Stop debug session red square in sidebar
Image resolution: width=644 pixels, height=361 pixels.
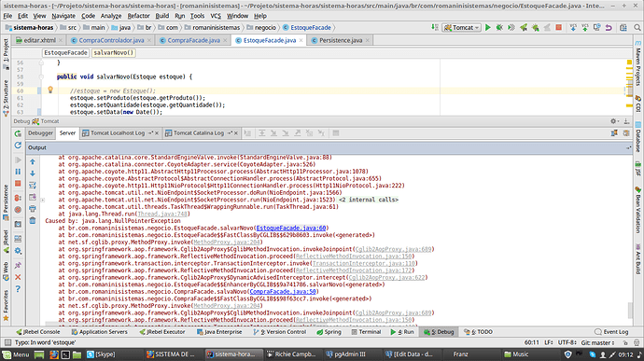(x=18, y=184)
